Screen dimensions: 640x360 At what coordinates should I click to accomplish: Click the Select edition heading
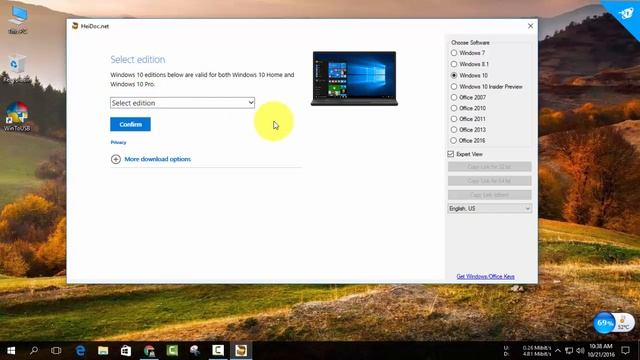coord(138,60)
